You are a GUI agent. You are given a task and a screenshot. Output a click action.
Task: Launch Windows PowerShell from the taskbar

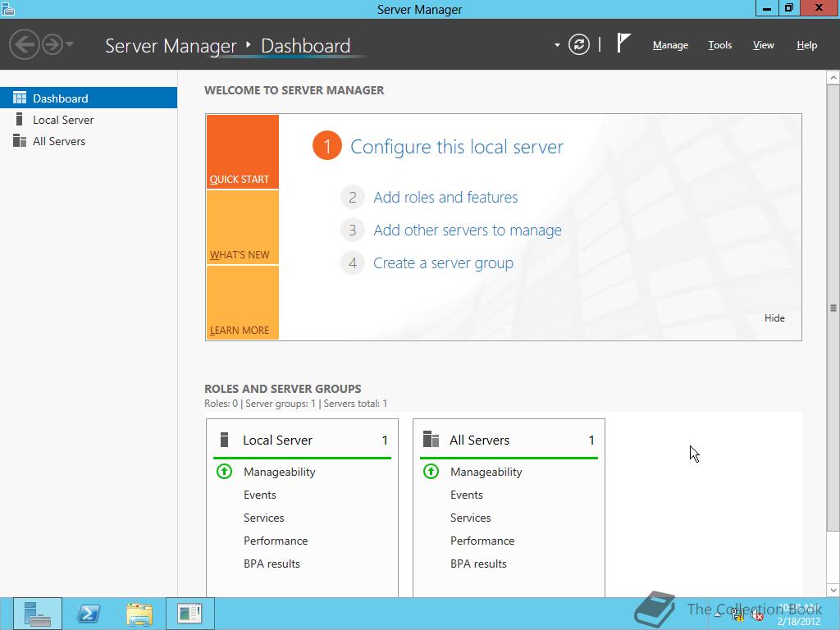[89, 614]
